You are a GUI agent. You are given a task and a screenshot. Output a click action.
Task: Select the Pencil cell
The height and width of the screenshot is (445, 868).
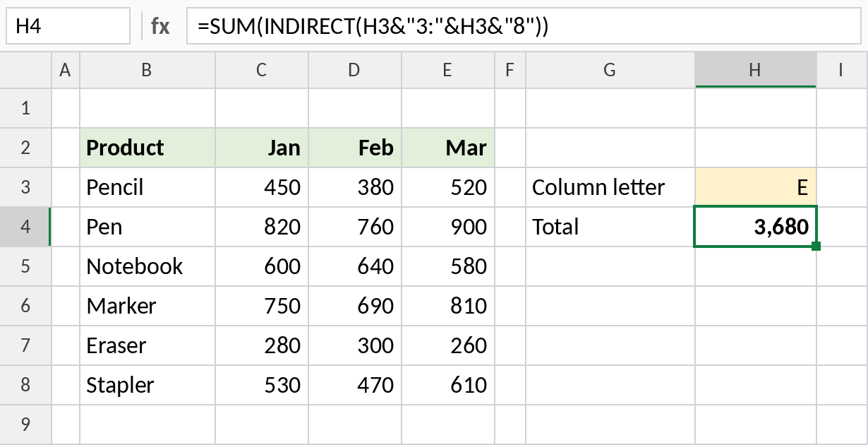pyautogui.click(x=147, y=187)
